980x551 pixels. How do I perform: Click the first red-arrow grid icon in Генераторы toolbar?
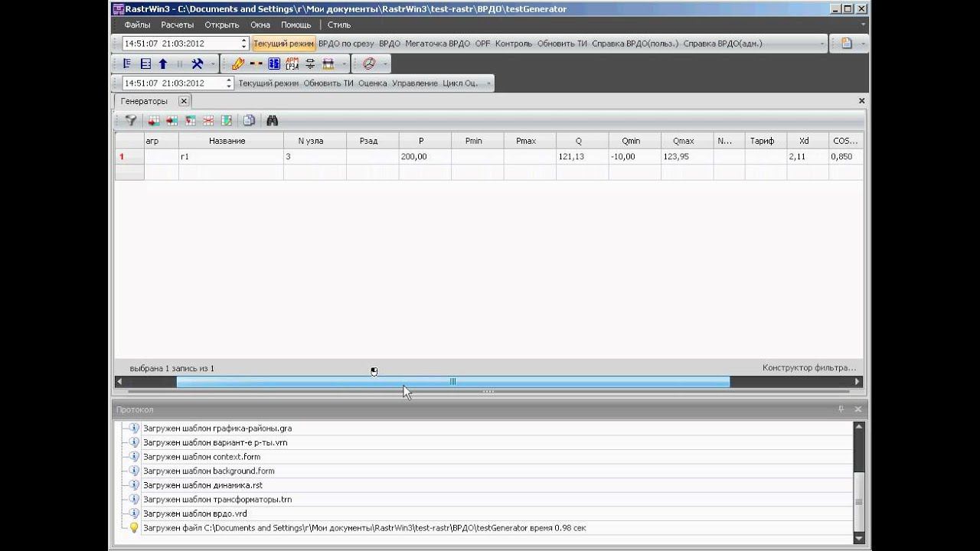pyautogui.click(x=154, y=120)
